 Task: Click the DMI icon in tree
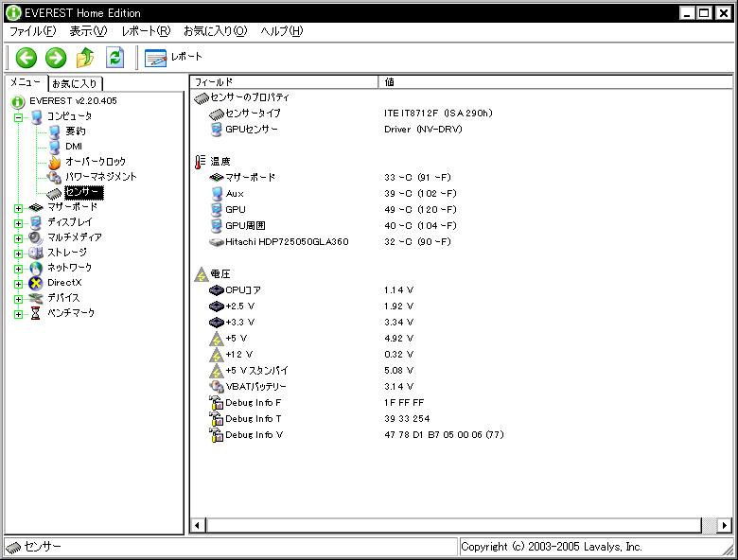(x=55, y=147)
